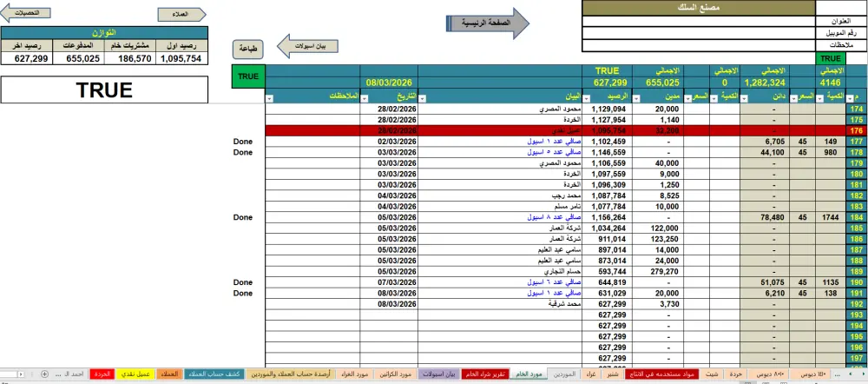The height and width of the screenshot is (384, 868).
Task: Click the العنوان address input cell
Action: [698, 21]
